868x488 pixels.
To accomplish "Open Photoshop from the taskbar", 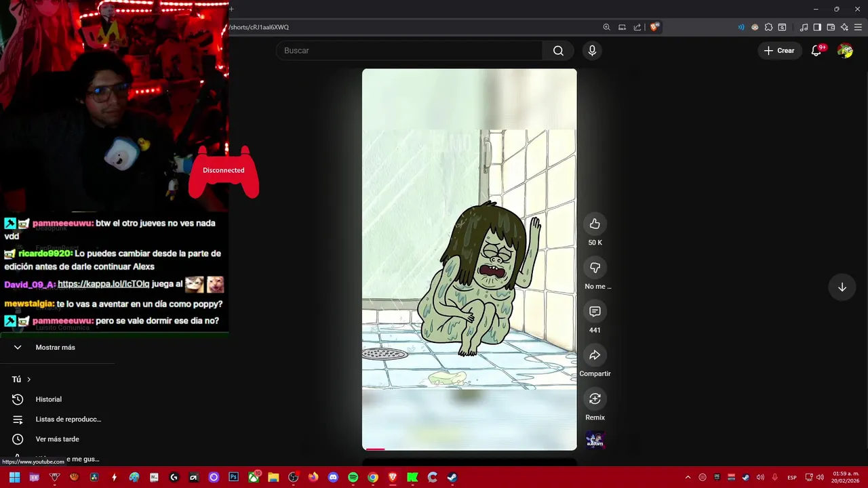I will point(233,477).
